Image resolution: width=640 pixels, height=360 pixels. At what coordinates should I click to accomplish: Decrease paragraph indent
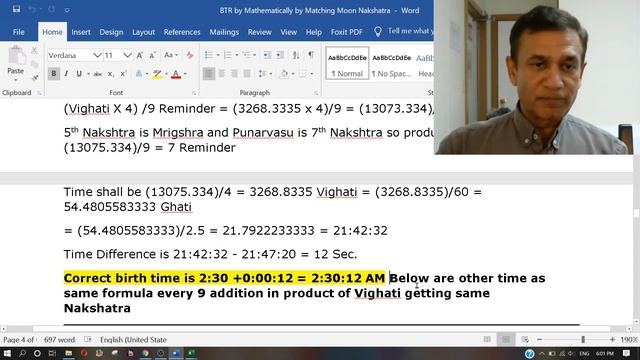[x=267, y=55]
